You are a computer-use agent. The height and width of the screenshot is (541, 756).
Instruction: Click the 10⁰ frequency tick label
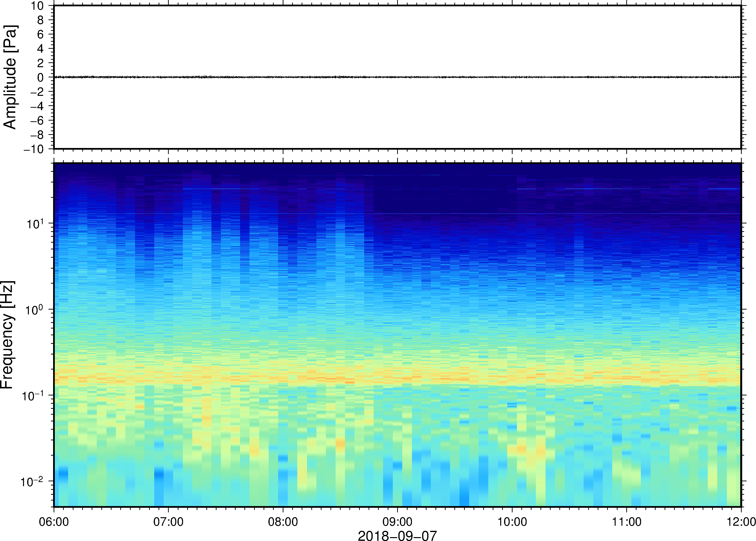35,310
